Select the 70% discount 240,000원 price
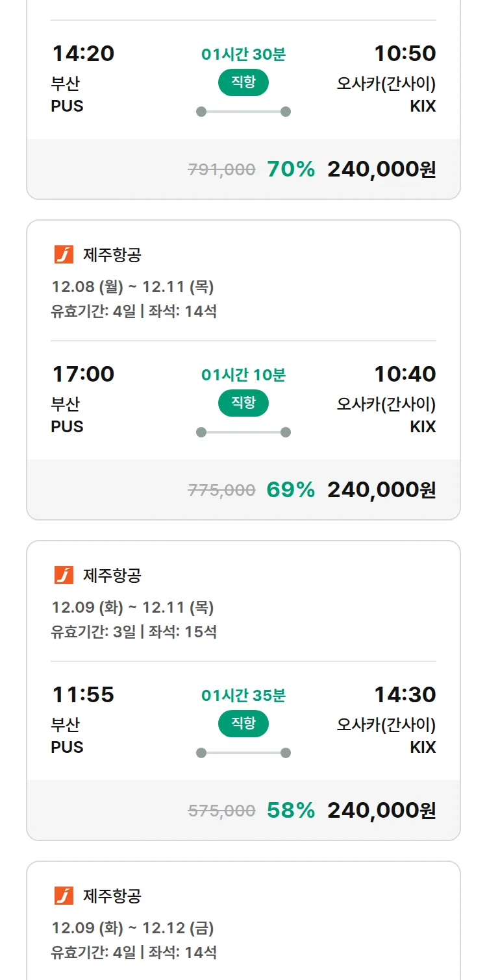The image size is (487, 980). click(381, 169)
